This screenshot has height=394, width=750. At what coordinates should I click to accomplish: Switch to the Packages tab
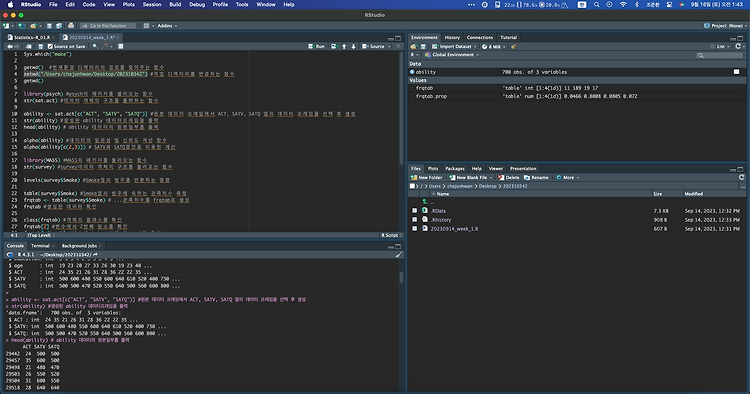pos(455,168)
